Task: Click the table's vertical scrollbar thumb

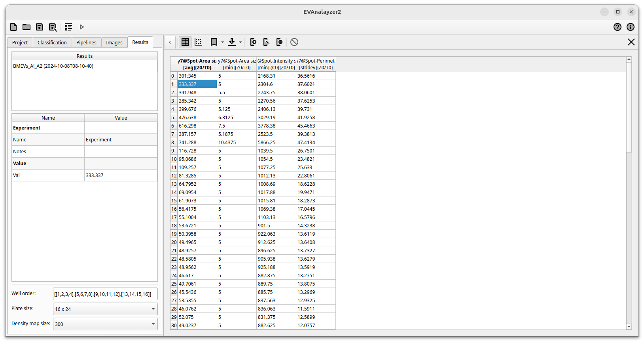Action: point(629,107)
